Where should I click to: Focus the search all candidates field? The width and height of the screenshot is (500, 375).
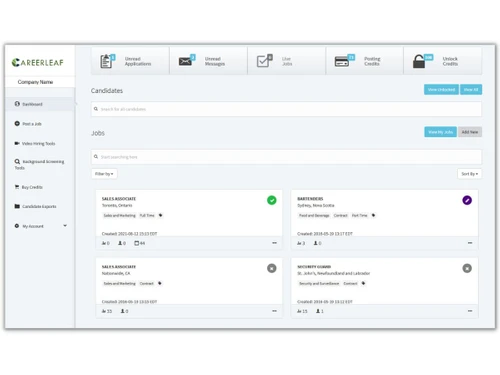286,109
